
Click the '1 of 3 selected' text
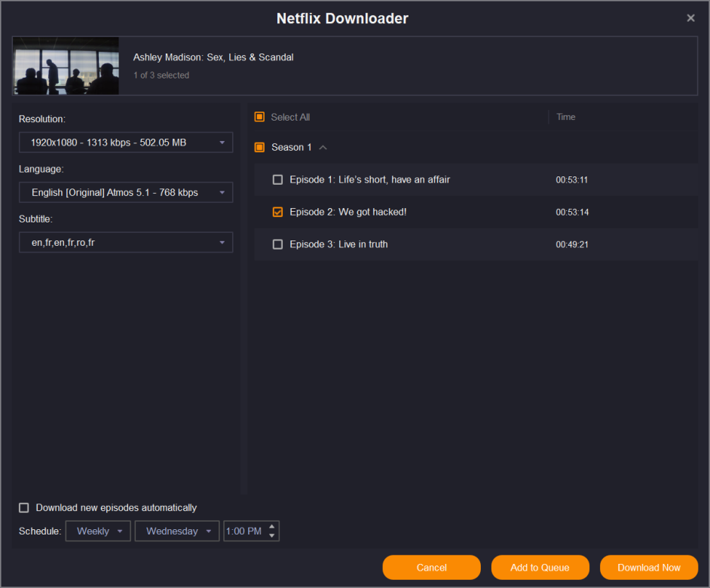[161, 75]
